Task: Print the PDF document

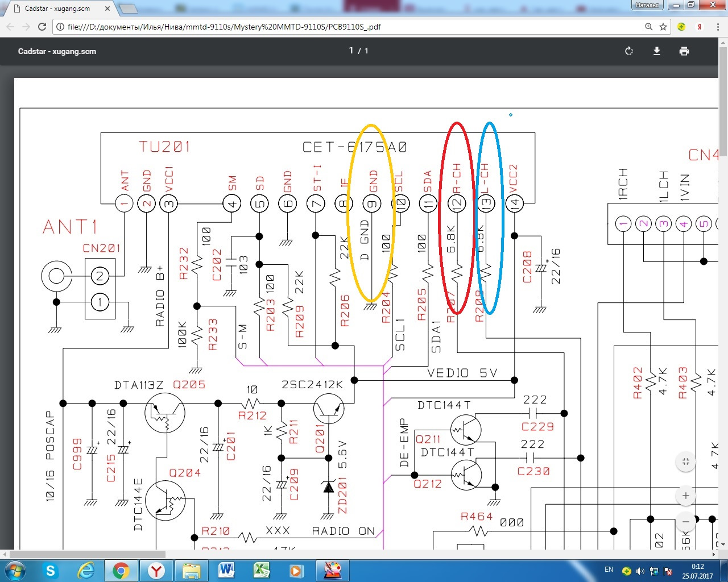Action: point(684,51)
